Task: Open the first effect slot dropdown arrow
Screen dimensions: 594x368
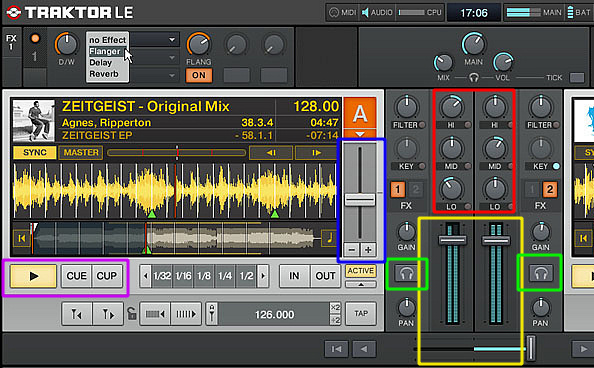Action: (172, 39)
